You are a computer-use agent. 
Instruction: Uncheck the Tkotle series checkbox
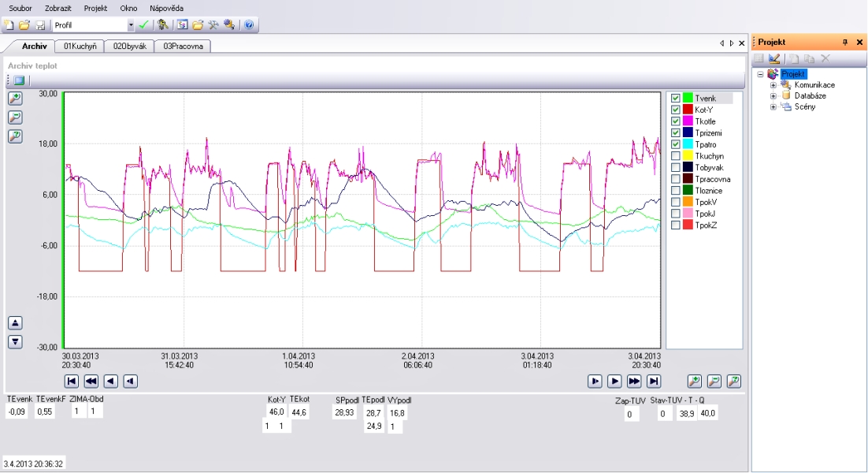point(675,121)
